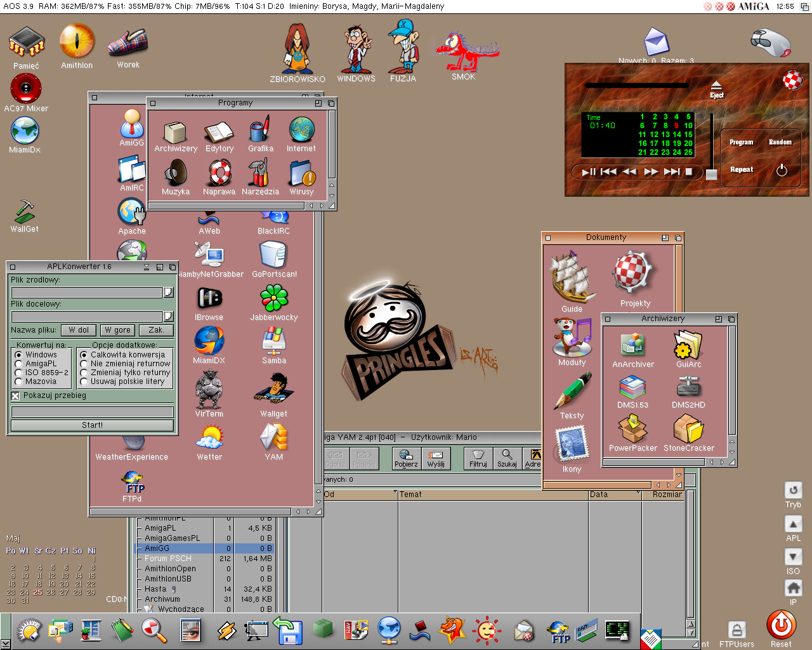
Task: Select Nie zmieniaj returnow option
Action: tap(84, 364)
